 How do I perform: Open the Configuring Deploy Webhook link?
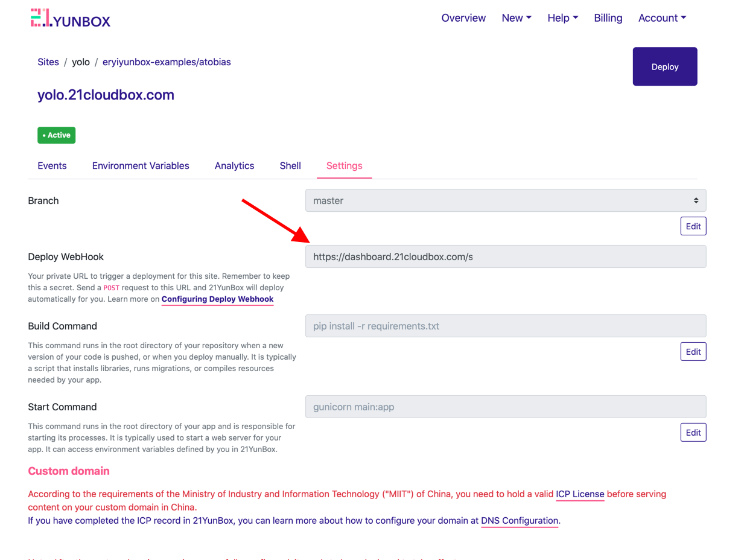coord(217,299)
